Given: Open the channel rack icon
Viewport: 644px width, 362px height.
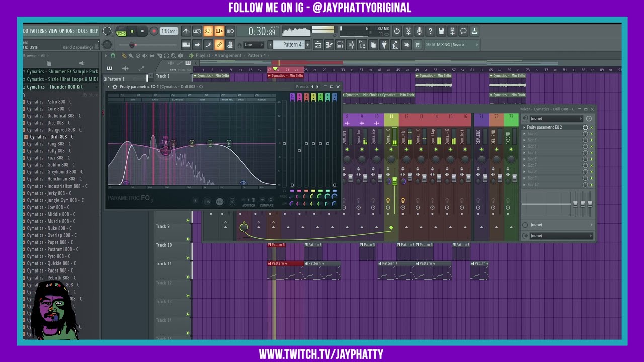Looking at the screenshot, I should point(340,45).
